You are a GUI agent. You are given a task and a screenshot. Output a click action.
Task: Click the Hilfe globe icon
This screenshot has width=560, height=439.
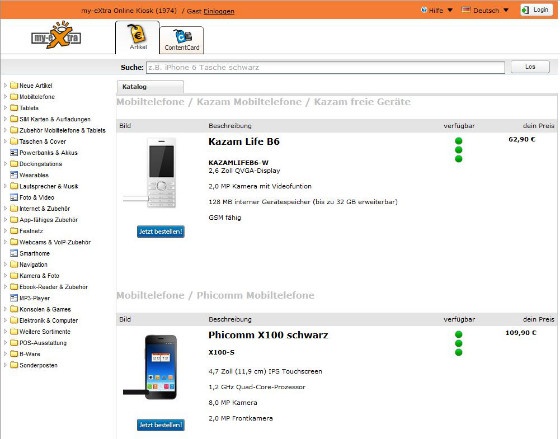424,10
